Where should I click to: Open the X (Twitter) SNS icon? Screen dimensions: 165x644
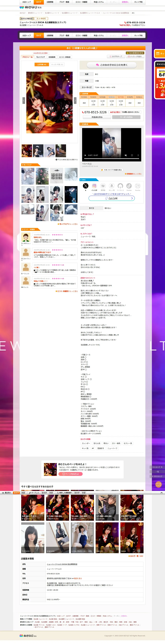pos(85,186)
